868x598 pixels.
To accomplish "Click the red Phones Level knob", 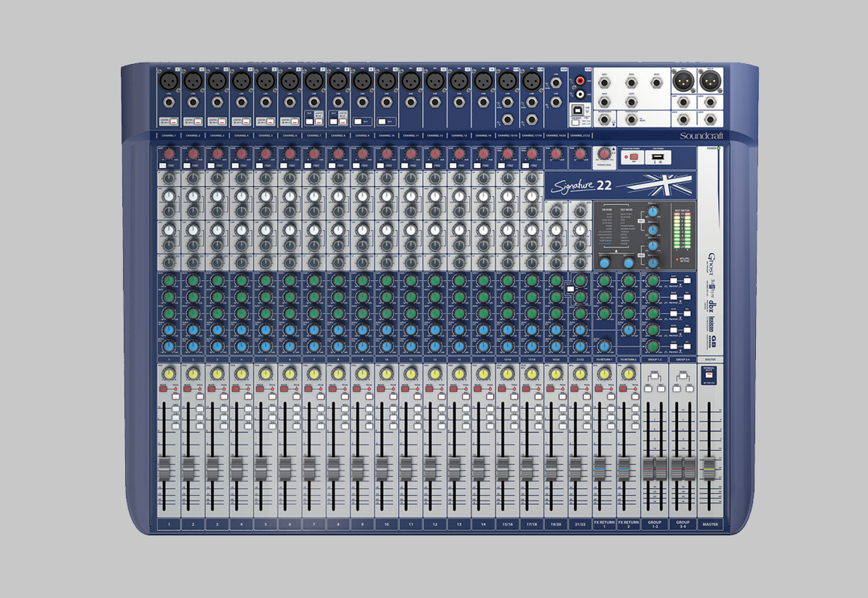I will pos(603,154).
